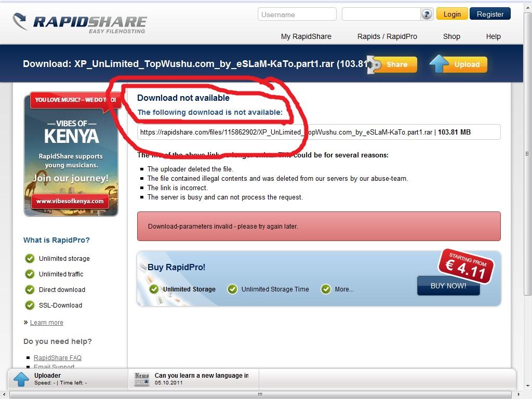Click the green check beside Unlimited traffic
This screenshot has height=399, width=532.
click(30, 274)
